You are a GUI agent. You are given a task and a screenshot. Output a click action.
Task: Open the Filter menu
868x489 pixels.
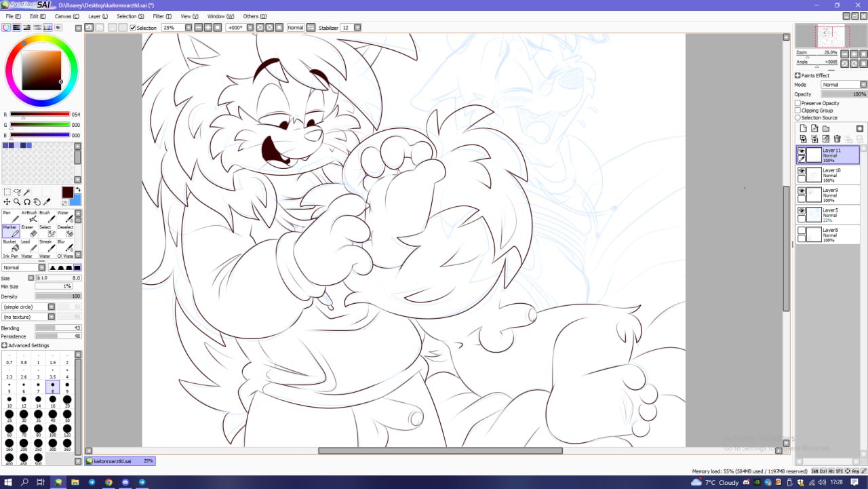(x=162, y=16)
